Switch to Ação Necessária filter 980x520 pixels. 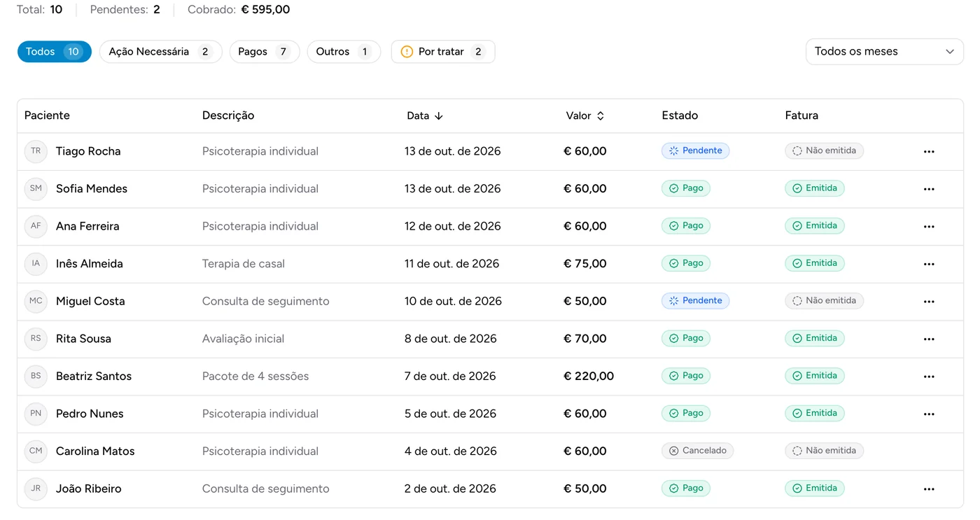(x=161, y=52)
